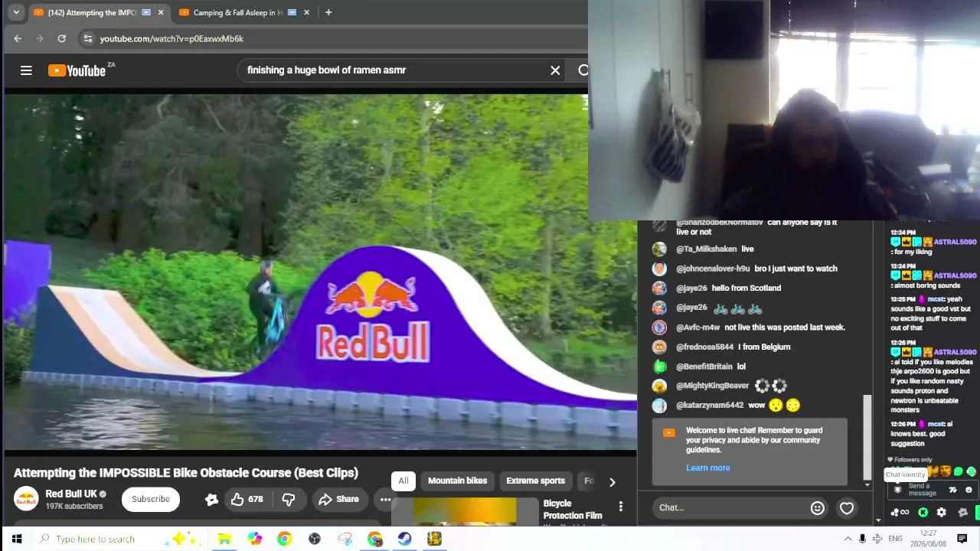Clear the YouTube search box text
The height and width of the screenshot is (551, 980).
point(555,70)
